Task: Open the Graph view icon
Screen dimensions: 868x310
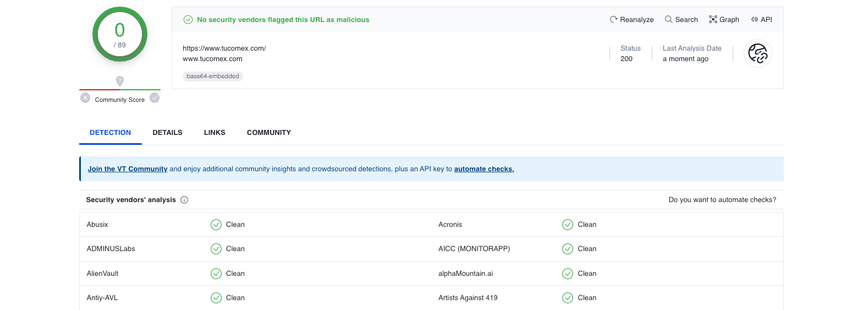Action: (713, 19)
